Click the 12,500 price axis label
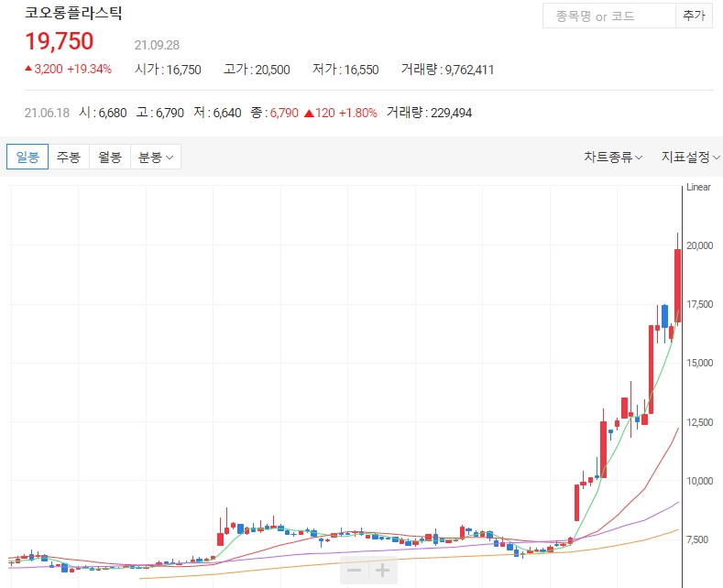723x588 pixels. pos(699,422)
